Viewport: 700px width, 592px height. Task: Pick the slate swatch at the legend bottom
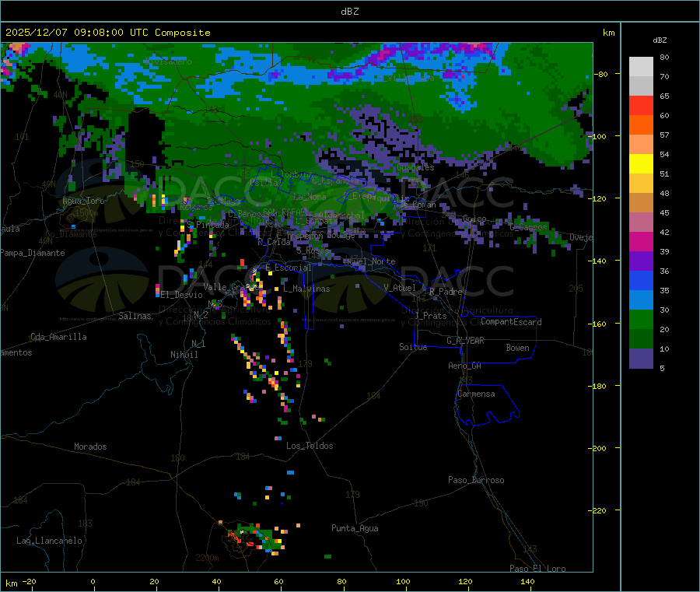click(x=641, y=359)
